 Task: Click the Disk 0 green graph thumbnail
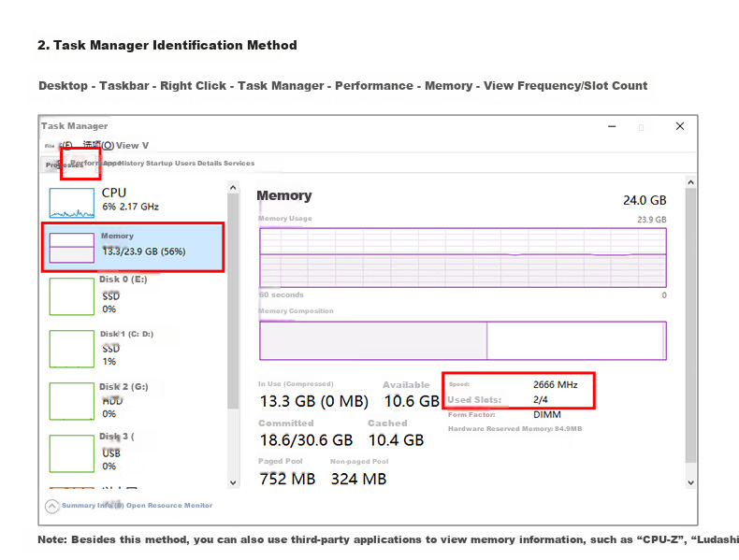tap(72, 296)
